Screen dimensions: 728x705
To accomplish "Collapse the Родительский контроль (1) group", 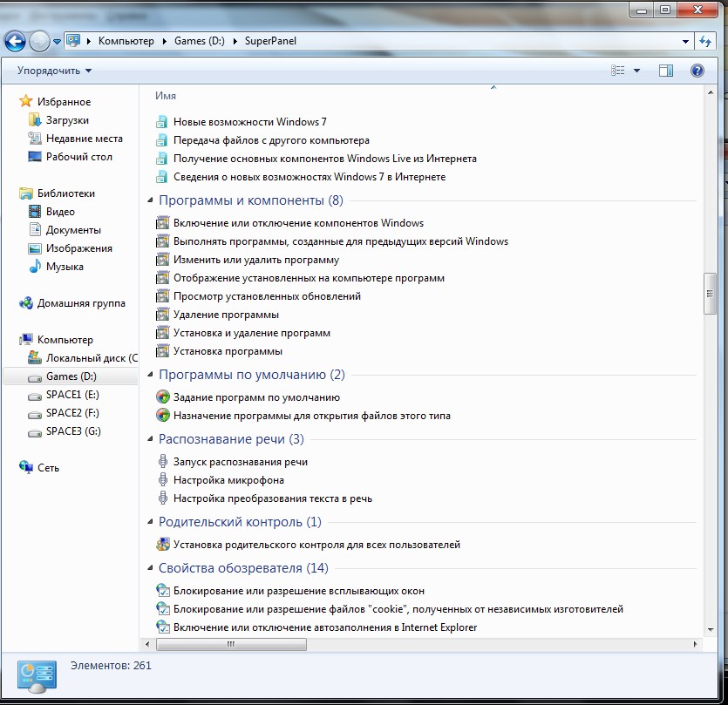I will (150, 522).
